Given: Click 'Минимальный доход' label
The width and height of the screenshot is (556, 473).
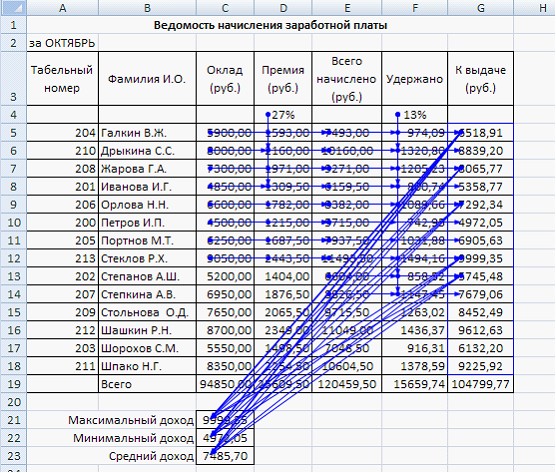Looking at the screenshot, I should [133, 438].
